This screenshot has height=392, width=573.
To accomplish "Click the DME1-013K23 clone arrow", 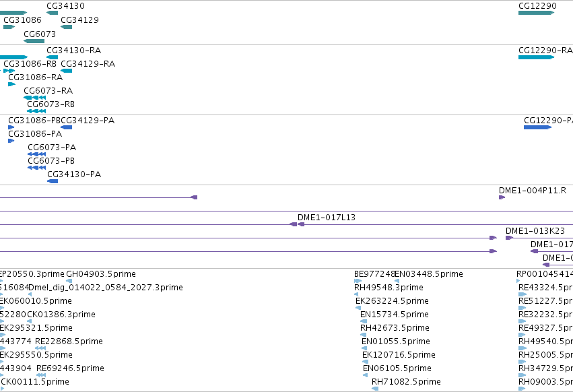I will click(x=509, y=238).
